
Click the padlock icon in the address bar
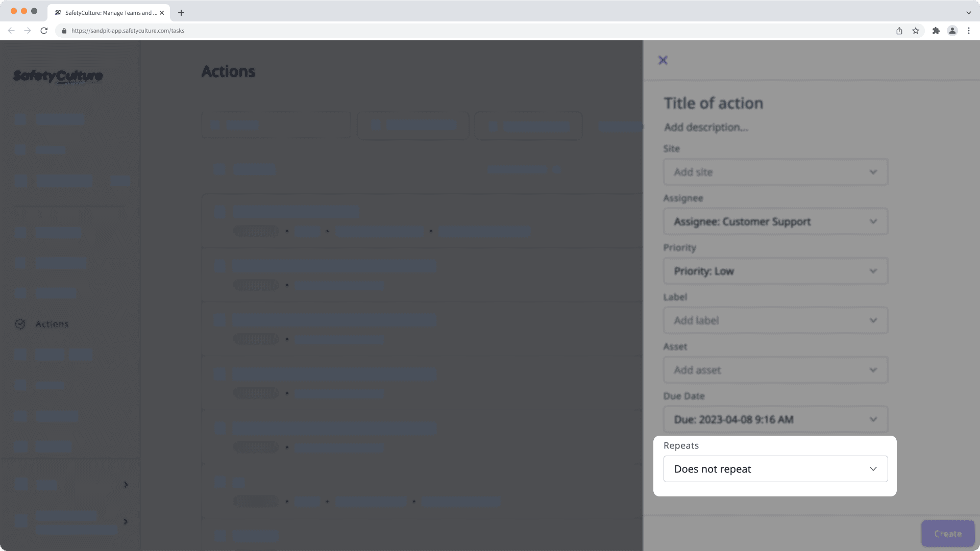[x=64, y=31]
